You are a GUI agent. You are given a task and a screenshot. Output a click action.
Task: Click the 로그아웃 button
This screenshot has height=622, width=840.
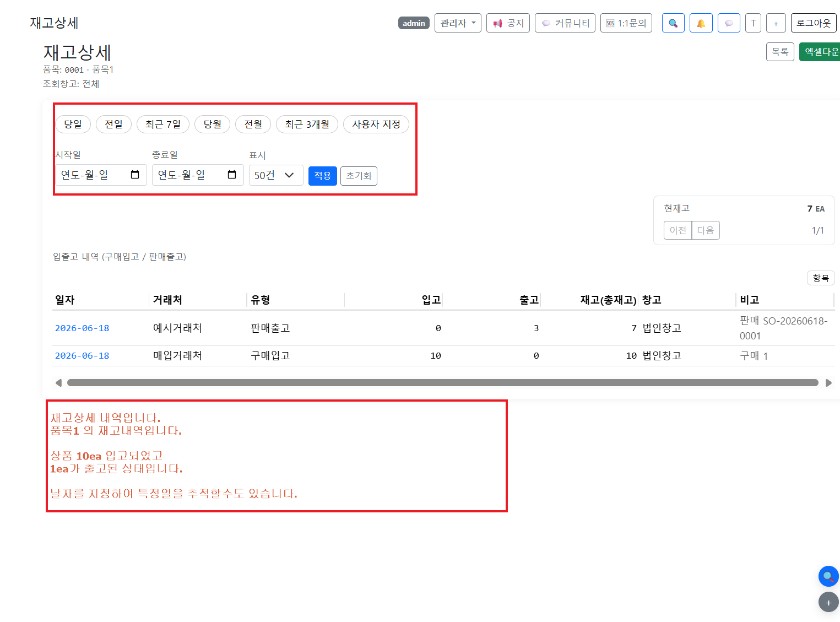click(814, 23)
